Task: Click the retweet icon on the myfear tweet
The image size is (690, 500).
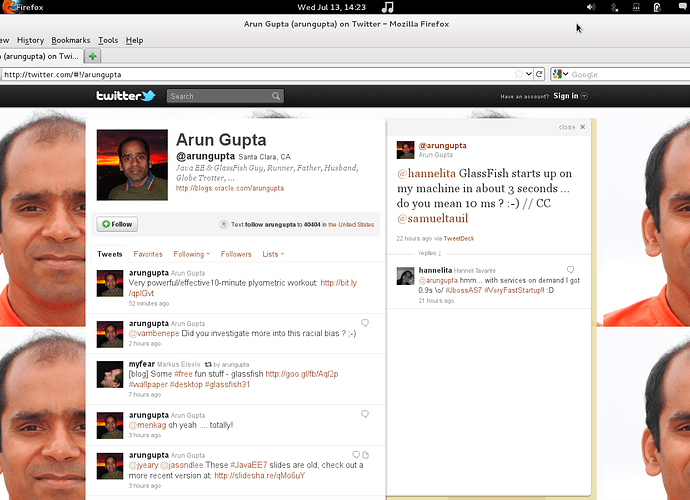Action: (x=208, y=364)
